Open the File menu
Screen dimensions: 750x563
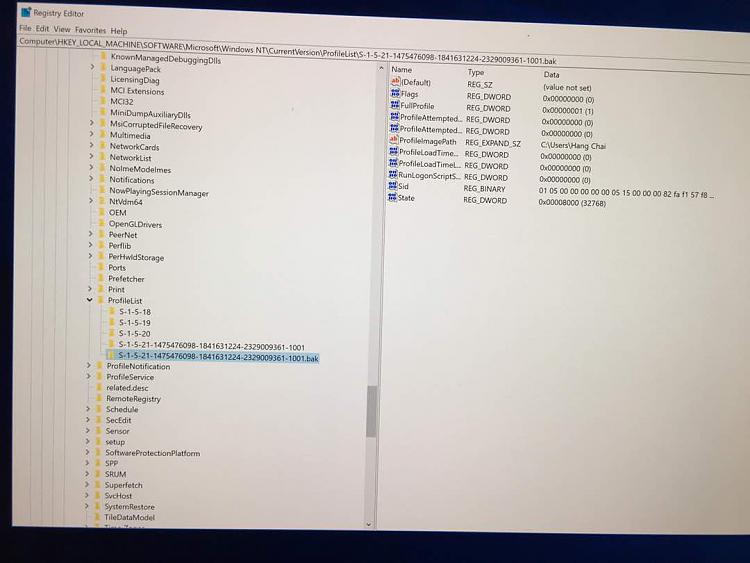pos(25,28)
